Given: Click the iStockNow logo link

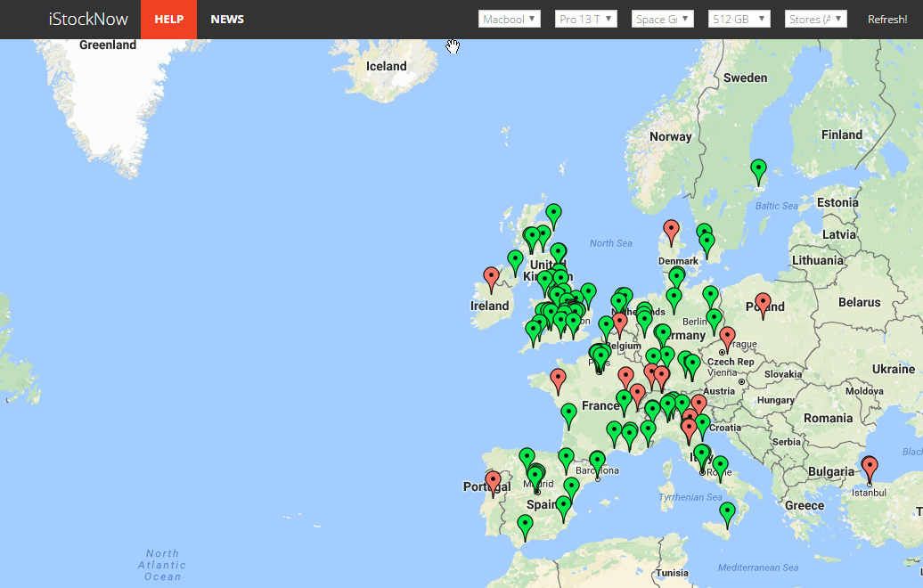Looking at the screenshot, I should (x=88, y=20).
